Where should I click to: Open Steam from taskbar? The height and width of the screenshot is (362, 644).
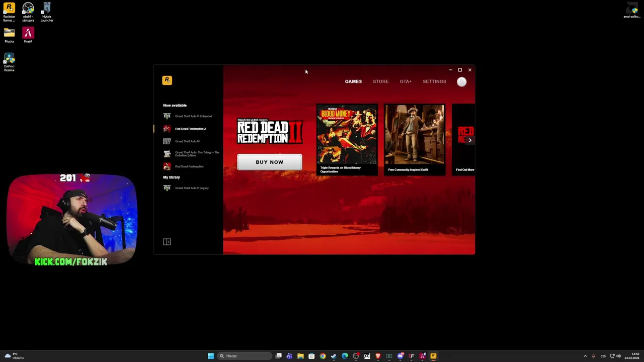334,356
